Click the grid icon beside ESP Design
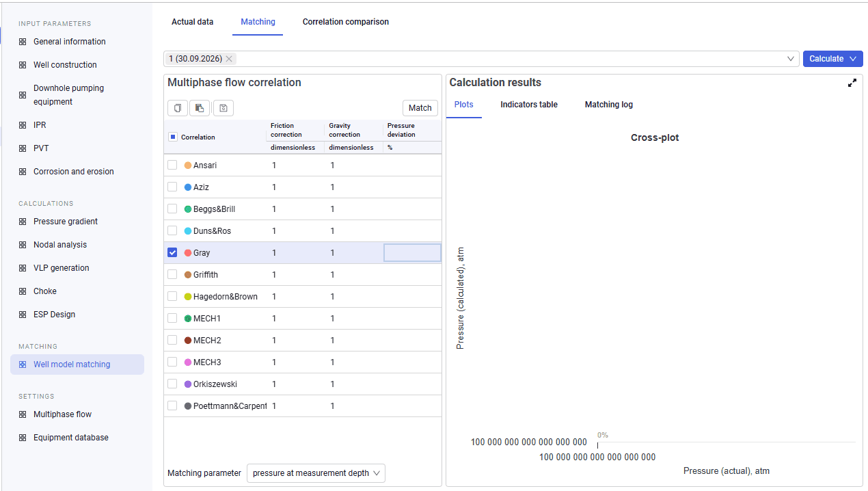This screenshot has width=868, height=491. point(23,315)
